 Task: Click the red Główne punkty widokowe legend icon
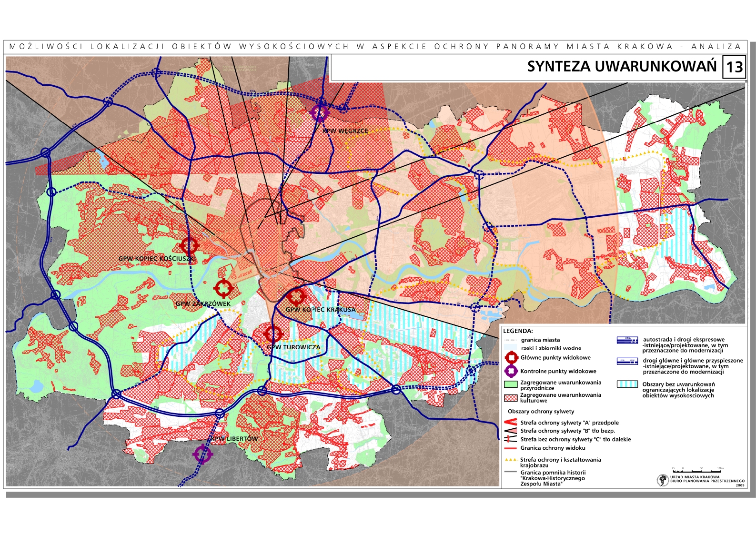[511, 358]
